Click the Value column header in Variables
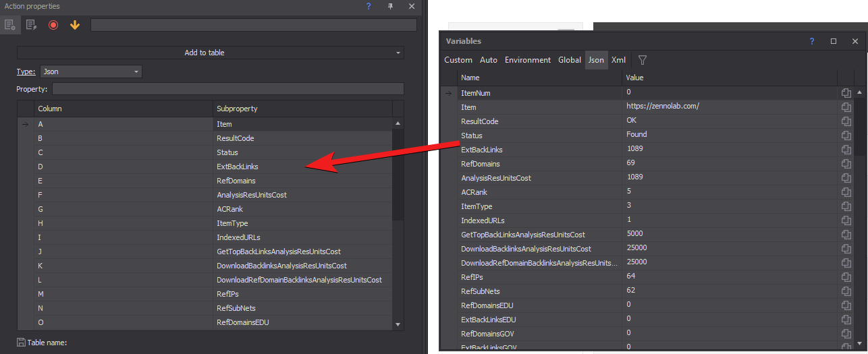The width and height of the screenshot is (868, 354). click(x=730, y=78)
